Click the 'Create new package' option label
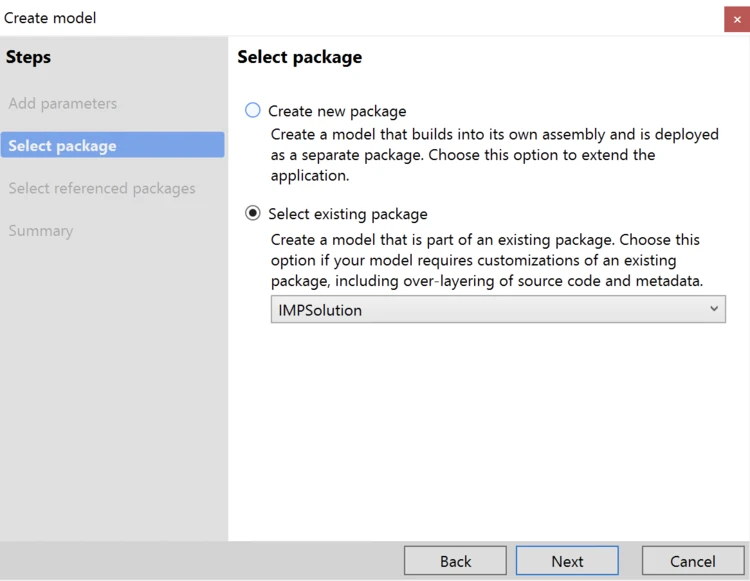The height and width of the screenshot is (581, 750). click(337, 111)
